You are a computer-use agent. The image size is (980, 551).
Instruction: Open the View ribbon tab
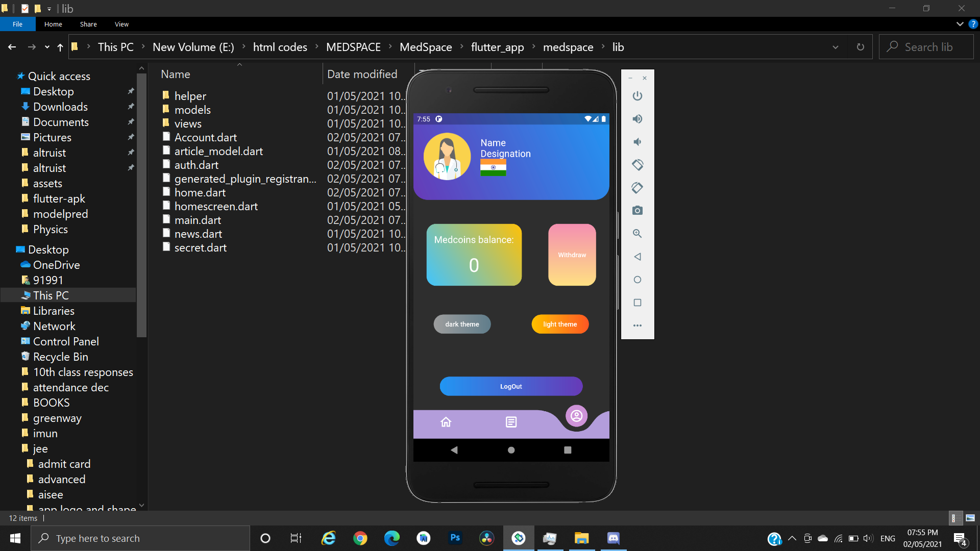(x=121, y=24)
